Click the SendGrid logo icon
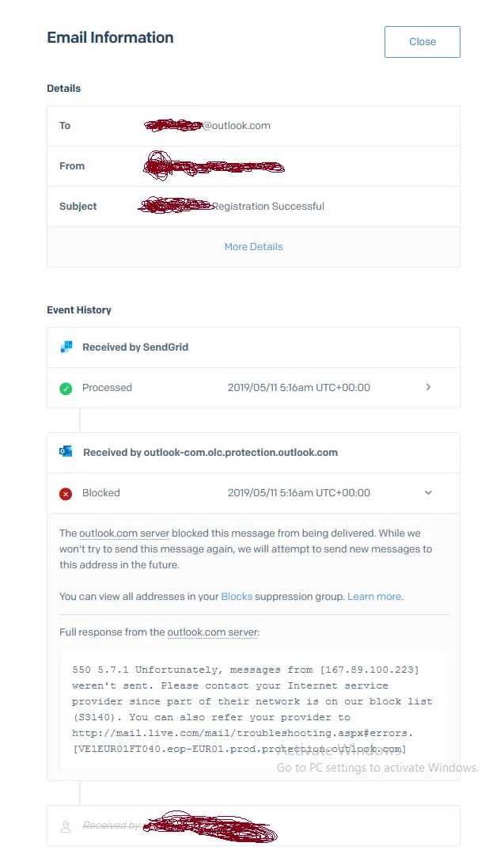The height and width of the screenshot is (854, 504). (x=66, y=347)
